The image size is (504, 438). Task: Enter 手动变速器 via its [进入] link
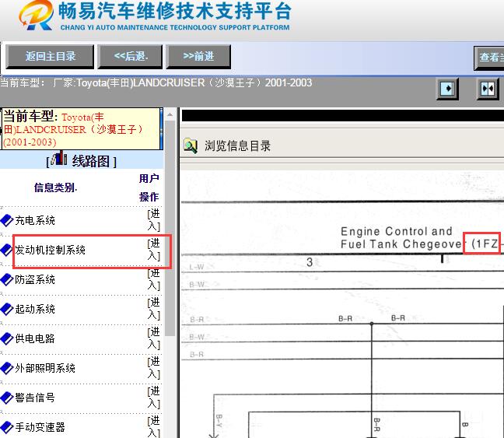tap(154, 426)
